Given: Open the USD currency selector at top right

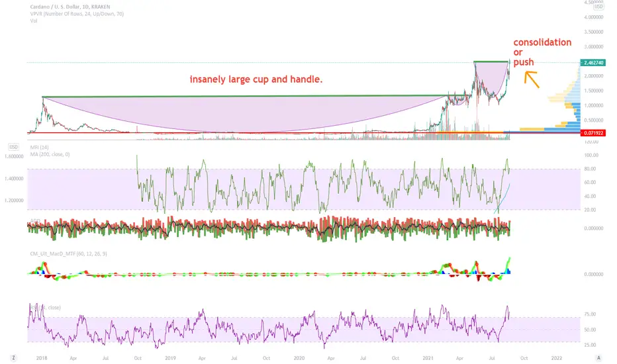Looking at the screenshot, I should tap(598, 7).
